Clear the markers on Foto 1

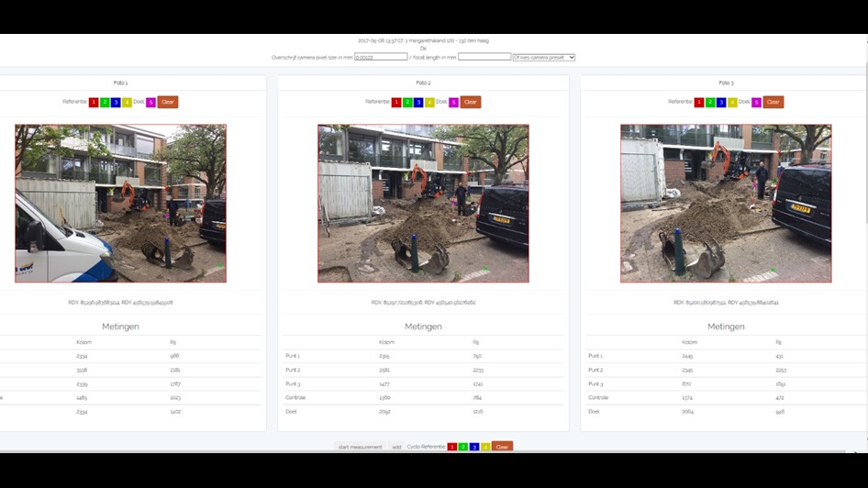168,102
